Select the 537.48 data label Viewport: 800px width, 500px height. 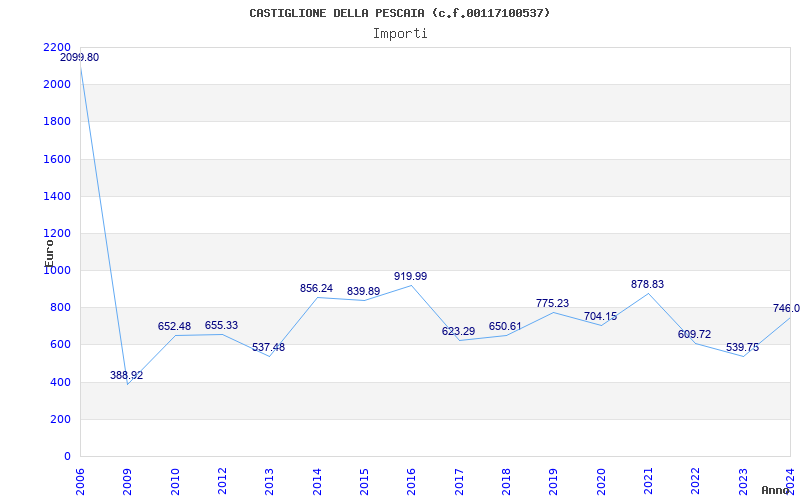(268, 347)
